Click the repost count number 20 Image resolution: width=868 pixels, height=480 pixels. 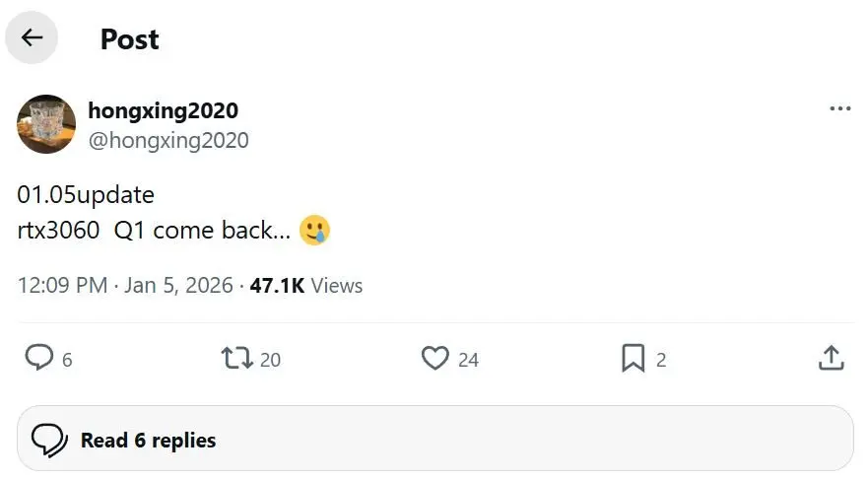tap(270, 360)
